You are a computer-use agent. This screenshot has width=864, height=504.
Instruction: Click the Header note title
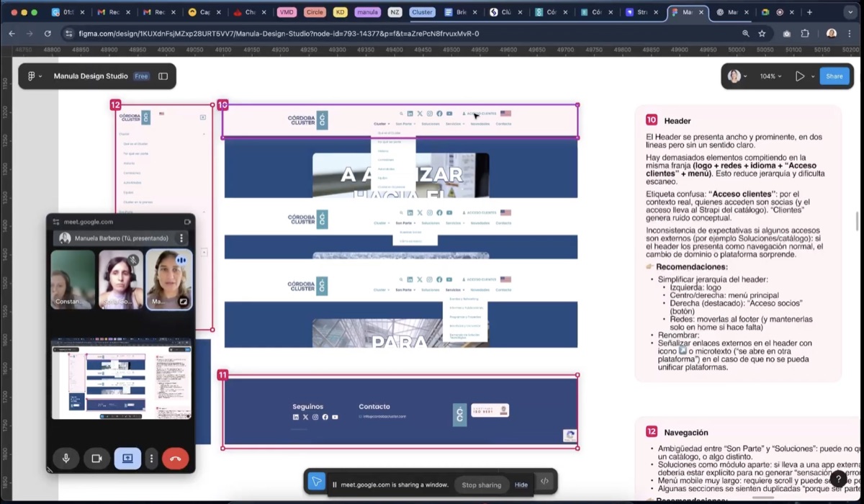pos(678,121)
